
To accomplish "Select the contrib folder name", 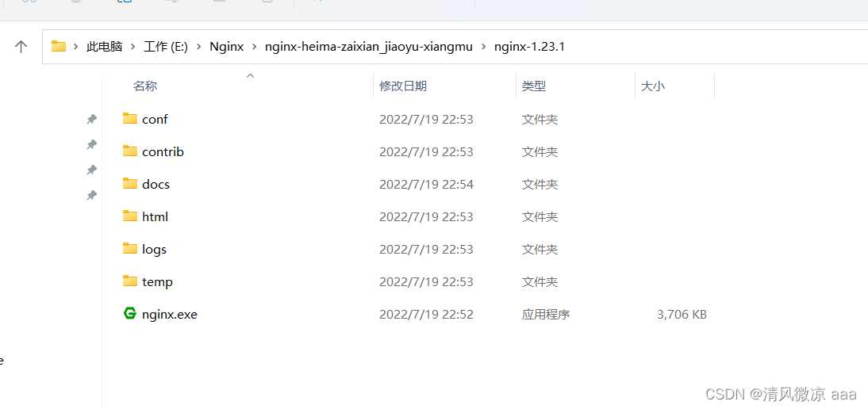I will point(163,151).
